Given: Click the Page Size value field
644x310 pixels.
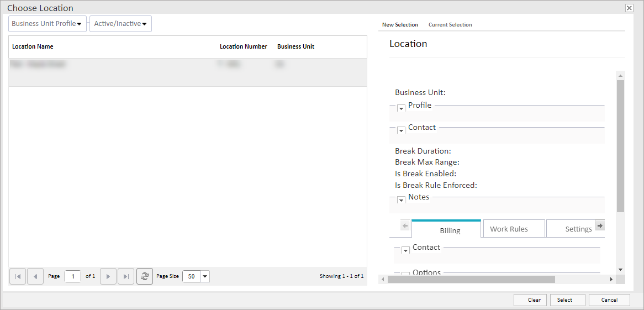Looking at the screenshot, I should coord(192,276).
